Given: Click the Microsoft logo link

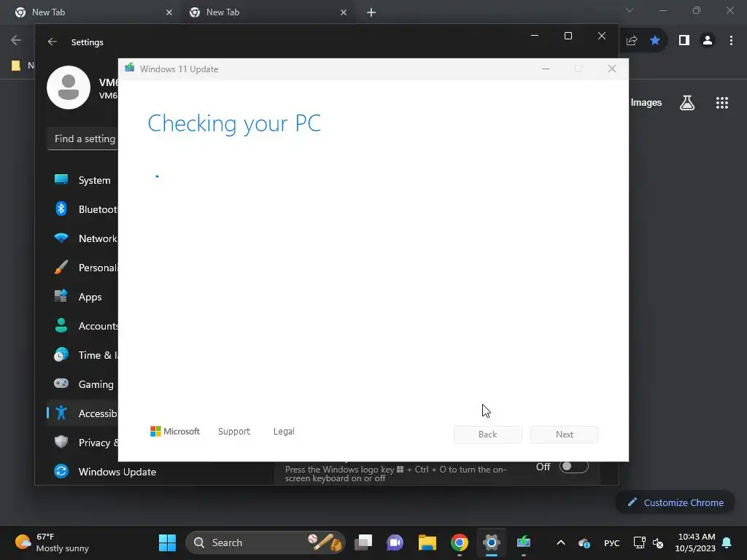Looking at the screenshot, I should pyautogui.click(x=175, y=431).
